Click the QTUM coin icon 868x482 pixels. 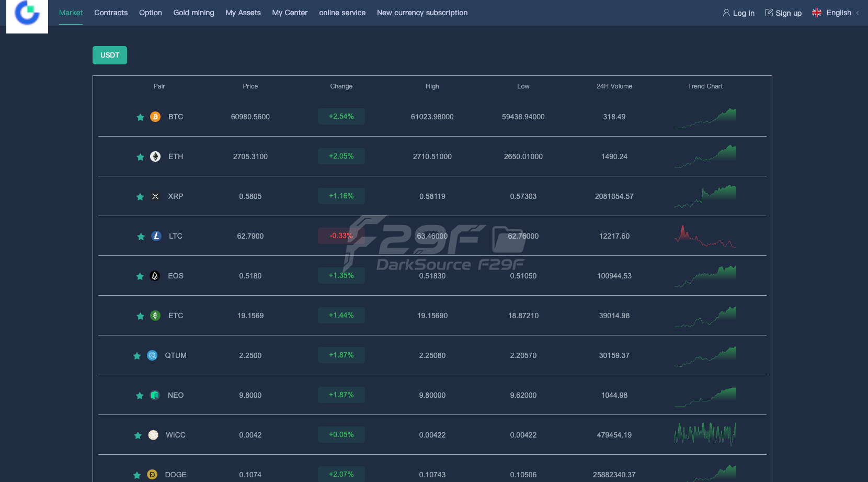coord(152,355)
